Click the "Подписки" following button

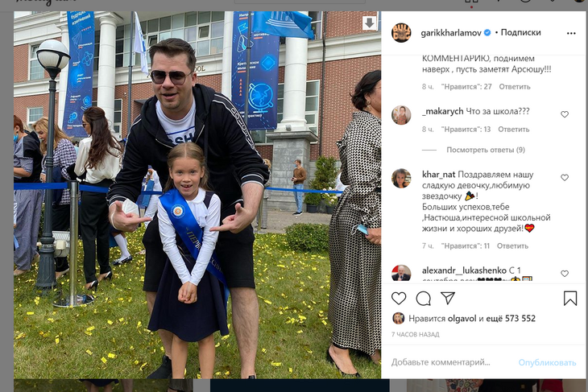520,33
